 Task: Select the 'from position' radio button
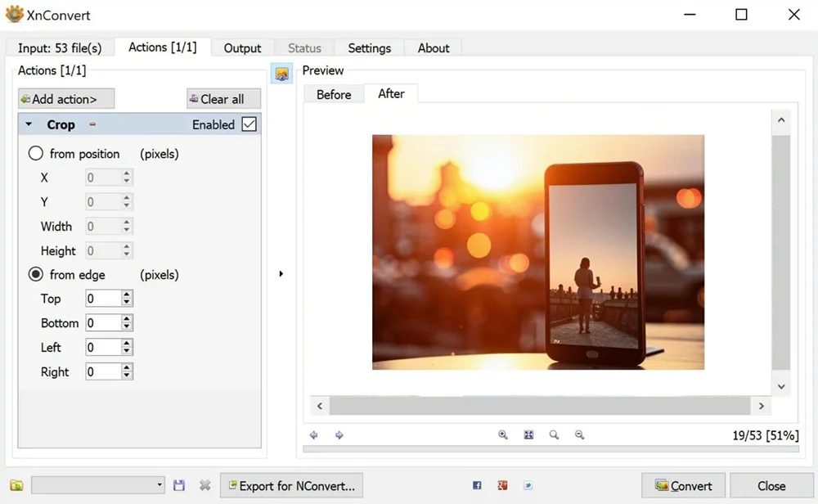click(36, 153)
